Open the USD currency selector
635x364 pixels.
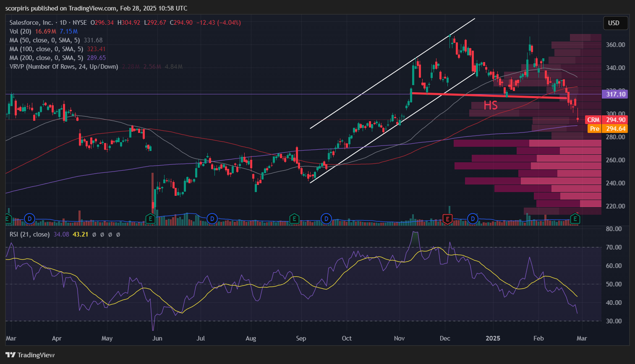[x=615, y=23]
